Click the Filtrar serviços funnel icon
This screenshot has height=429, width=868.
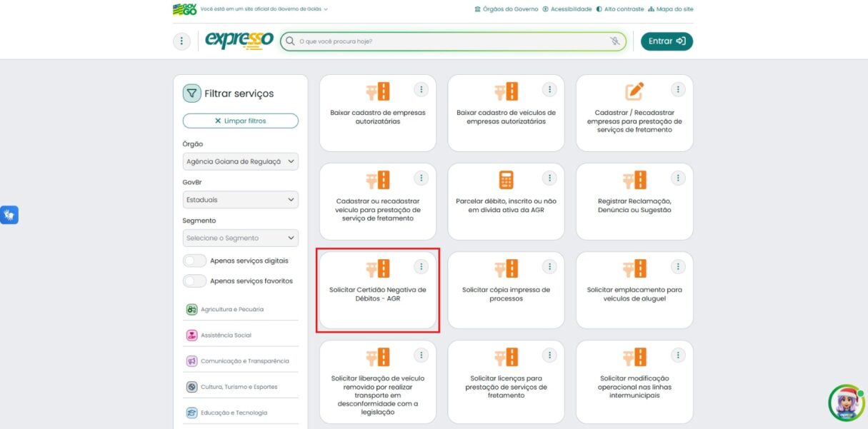click(193, 93)
